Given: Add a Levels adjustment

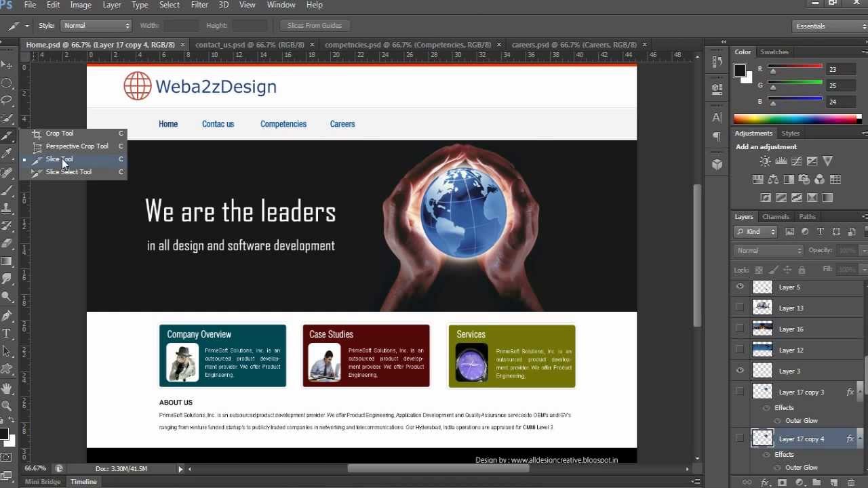Looking at the screenshot, I should [x=781, y=161].
